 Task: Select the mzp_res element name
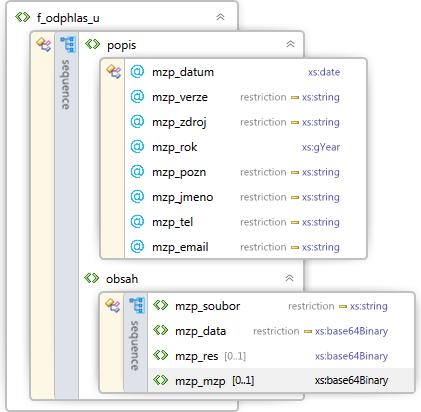point(197,356)
